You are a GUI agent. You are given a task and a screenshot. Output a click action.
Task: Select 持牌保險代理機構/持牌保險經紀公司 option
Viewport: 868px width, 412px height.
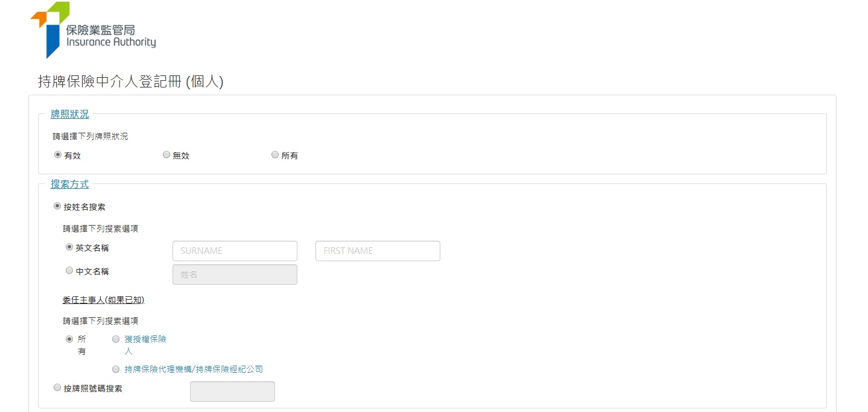click(x=116, y=369)
